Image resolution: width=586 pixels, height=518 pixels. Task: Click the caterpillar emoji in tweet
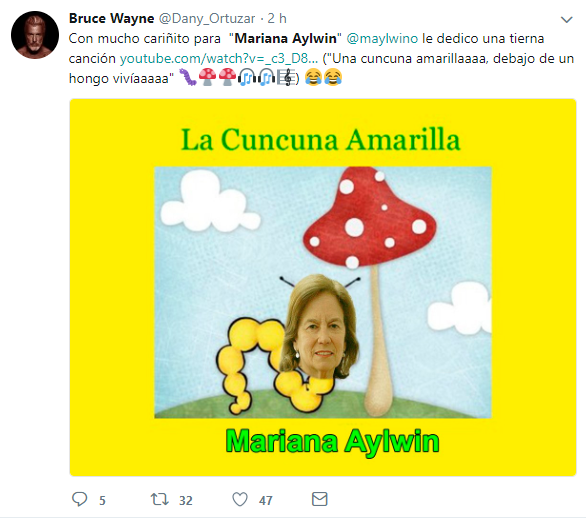pos(188,77)
